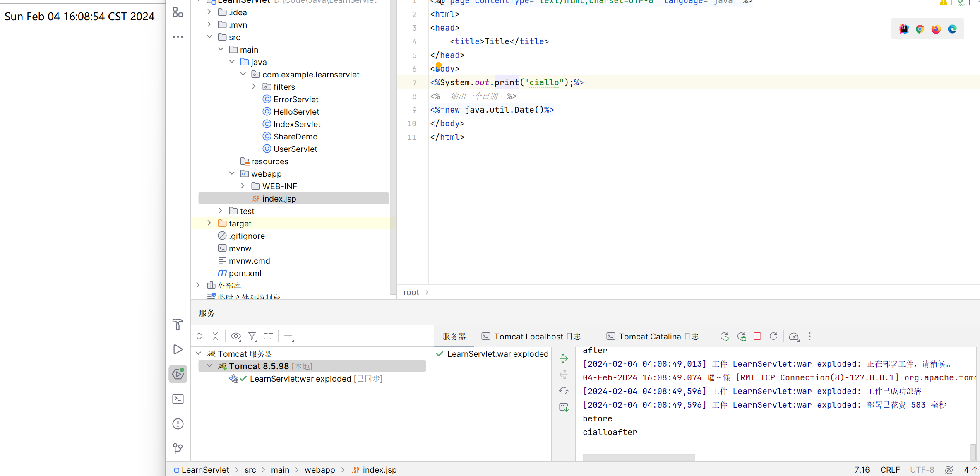Click the console horizontal scrollbar

(x=639, y=457)
